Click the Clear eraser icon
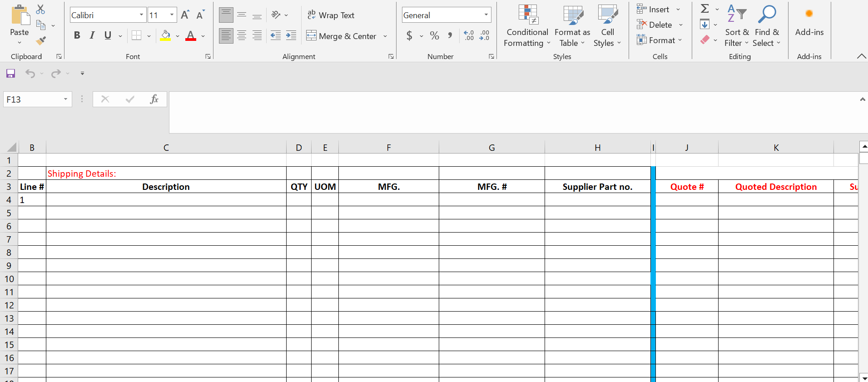This screenshot has height=382, width=868. tap(705, 40)
